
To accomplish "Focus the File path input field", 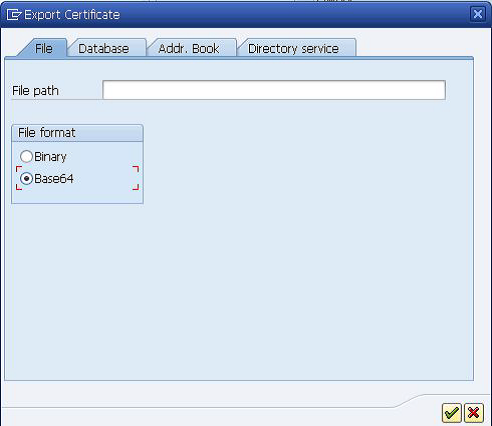I will (274, 90).
